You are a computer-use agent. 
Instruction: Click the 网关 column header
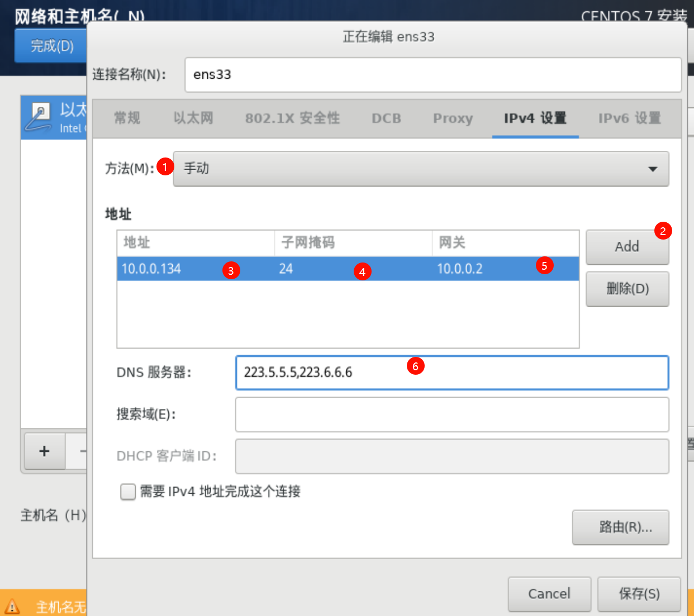(505, 243)
